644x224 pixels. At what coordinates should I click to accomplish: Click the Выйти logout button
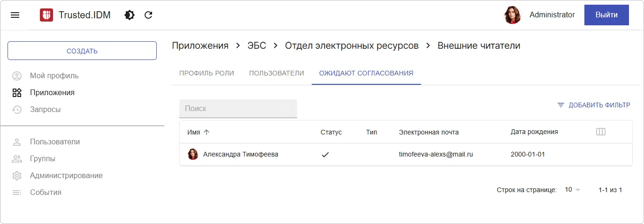pos(606,15)
